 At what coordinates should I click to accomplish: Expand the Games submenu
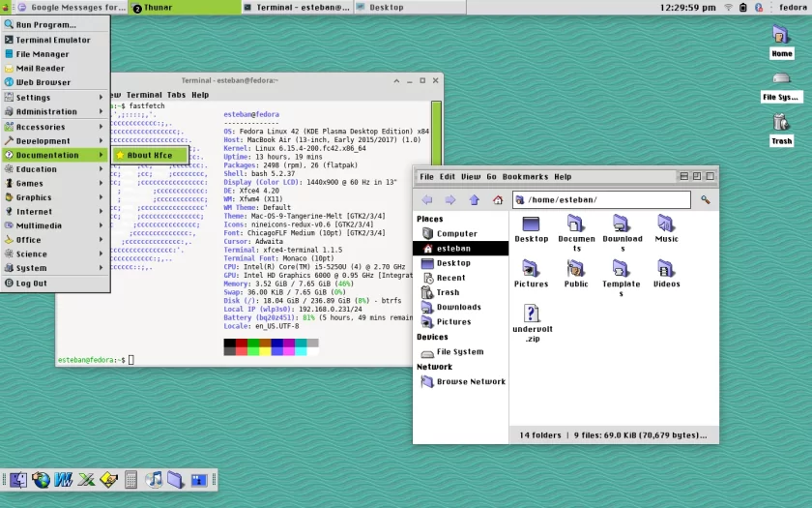55,183
